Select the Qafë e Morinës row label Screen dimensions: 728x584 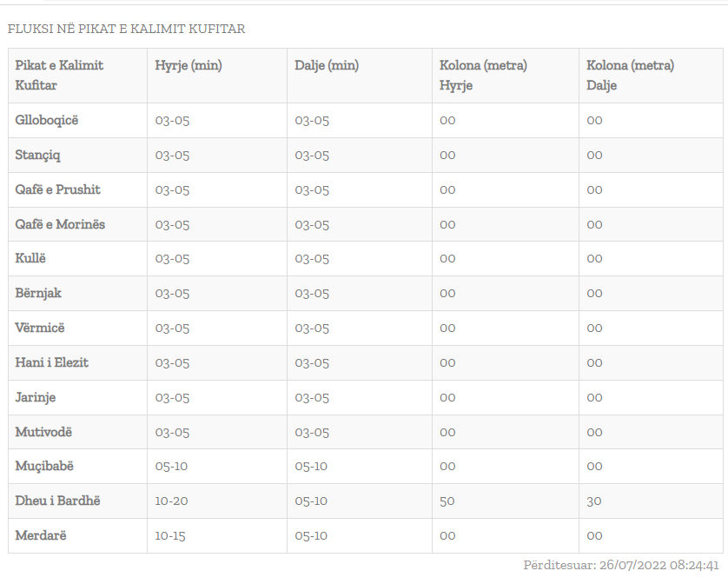point(60,224)
